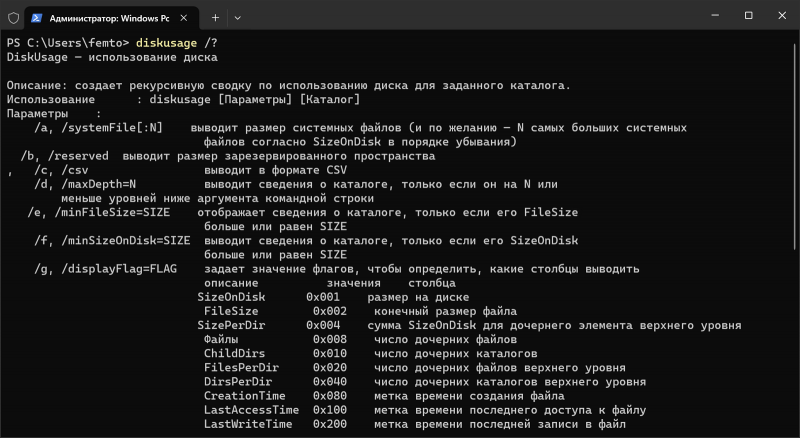This screenshot has height=438, width=800.
Task: Close the Администратор PowerShell tab
Action: (x=182, y=17)
